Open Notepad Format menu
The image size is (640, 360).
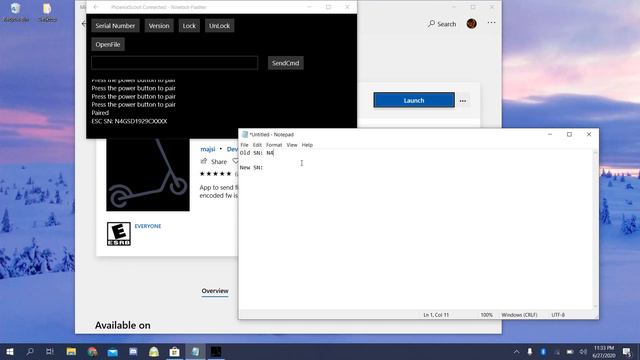(x=274, y=145)
